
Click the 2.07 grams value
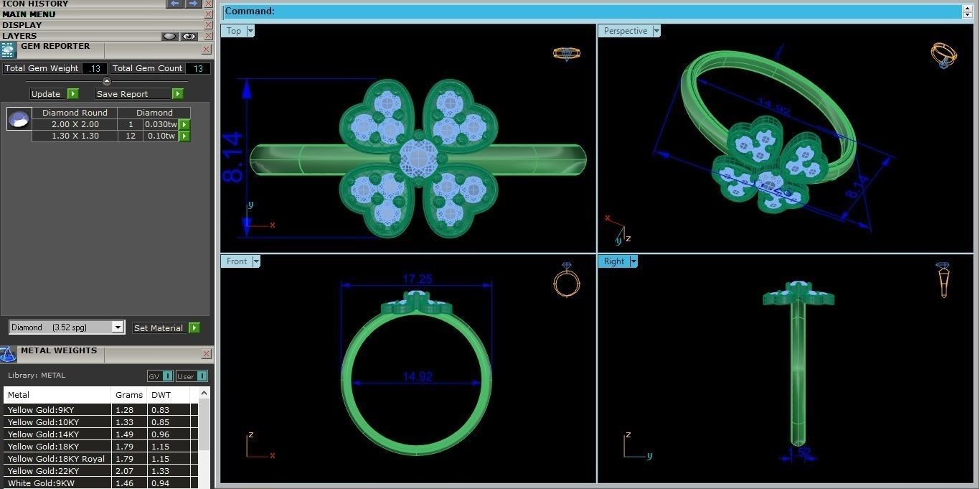pyautogui.click(x=124, y=471)
